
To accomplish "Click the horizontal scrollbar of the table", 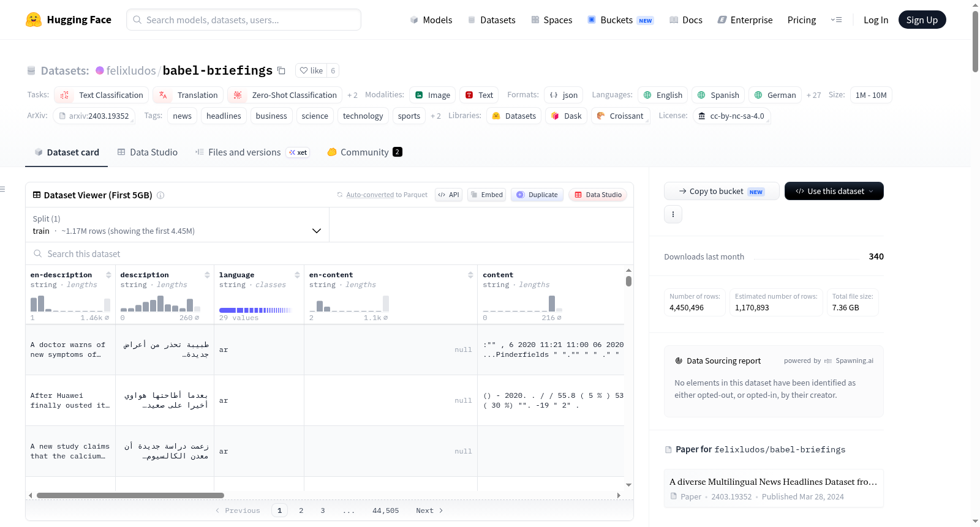I will (x=130, y=495).
